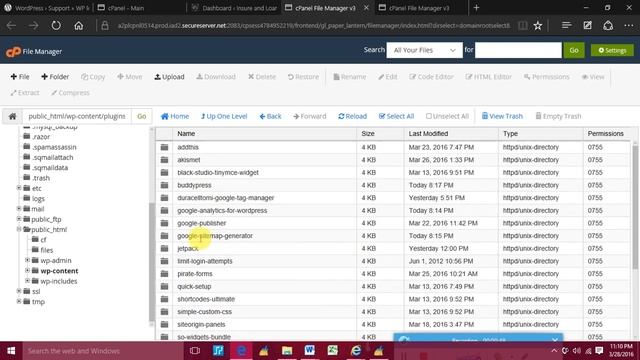
Task: Click the home icon beside path field
Action: click(x=13, y=116)
